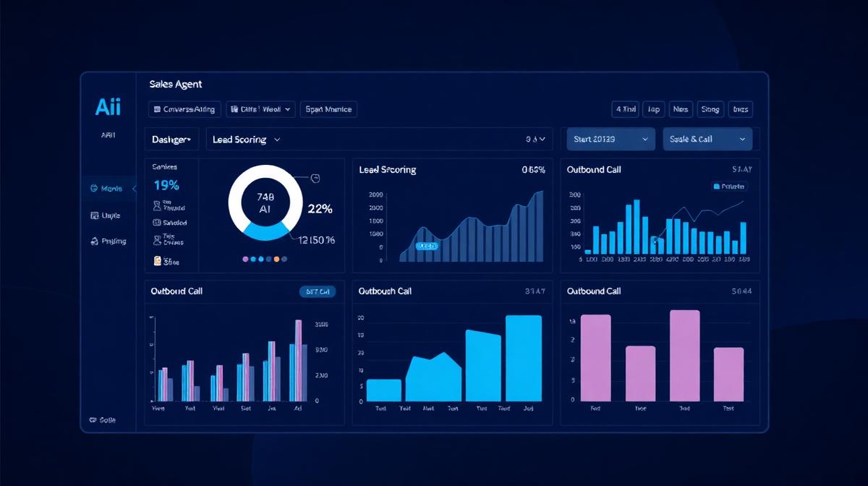Click the Aii logo in the sidebar
This screenshot has height=486, width=868.
click(x=108, y=108)
